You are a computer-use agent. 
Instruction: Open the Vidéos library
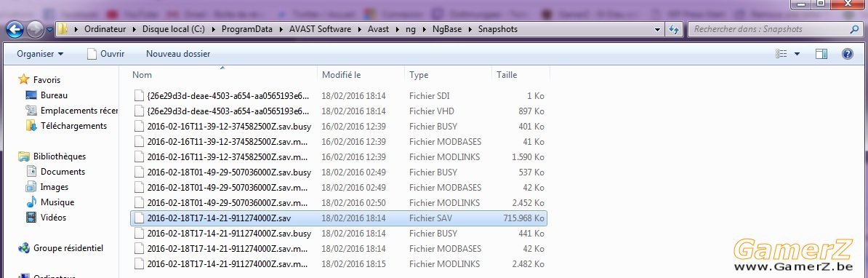click(x=53, y=217)
